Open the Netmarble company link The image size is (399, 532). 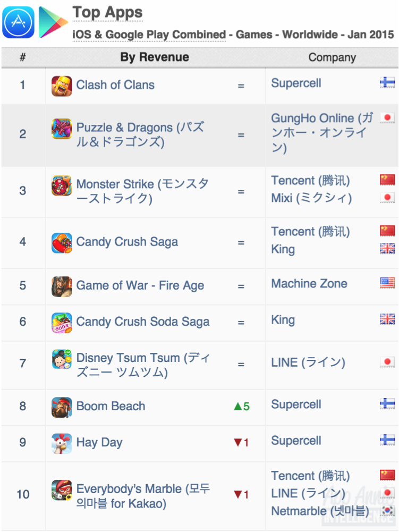320,511
